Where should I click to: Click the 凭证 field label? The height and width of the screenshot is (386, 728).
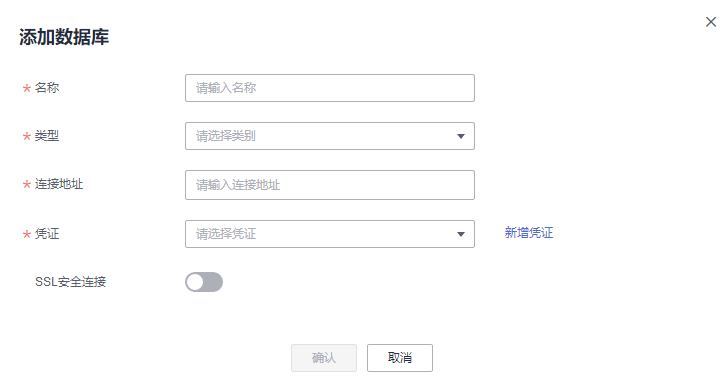pos(47,234)
